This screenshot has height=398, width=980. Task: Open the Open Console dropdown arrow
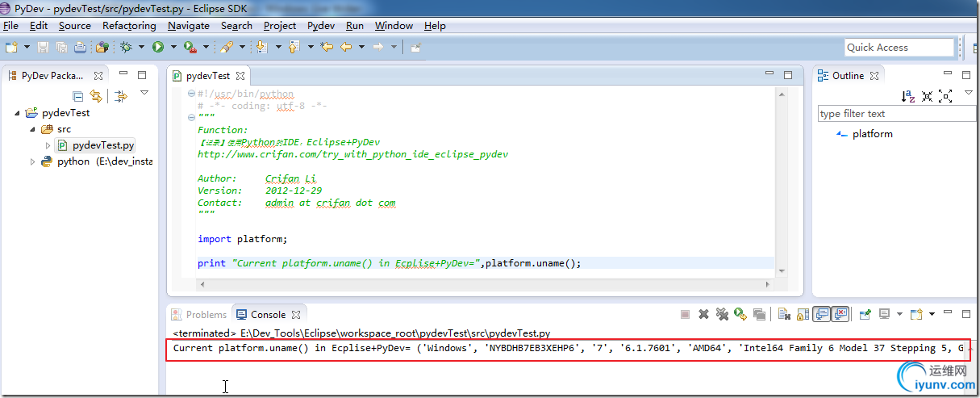932,314
